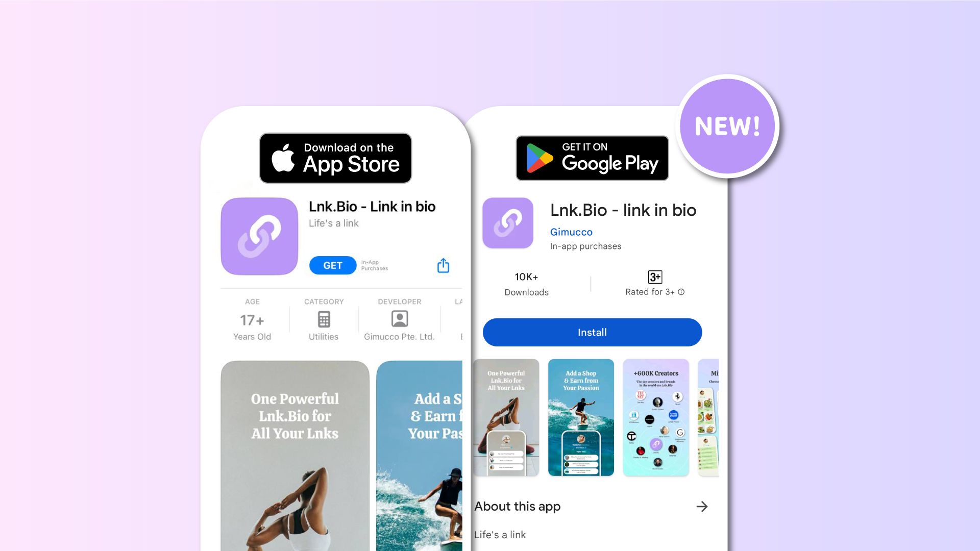Tap the GET button on App Store listing
This screenshot has width=980, height=551.
[332, 265]
